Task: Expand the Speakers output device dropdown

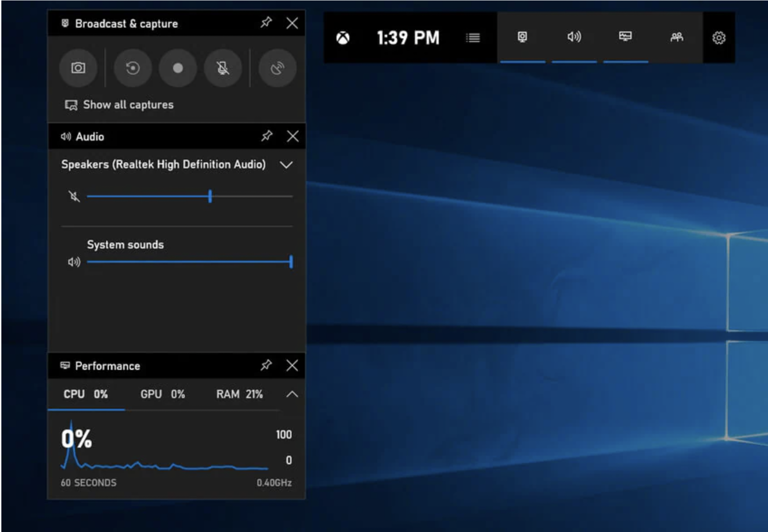Action: pos(286,165)
